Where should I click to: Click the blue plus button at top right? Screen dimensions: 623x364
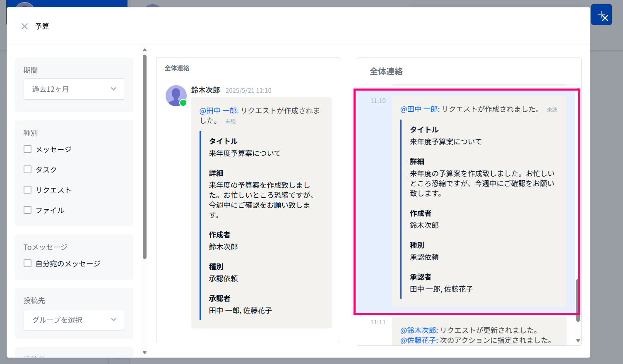(601, 14)
